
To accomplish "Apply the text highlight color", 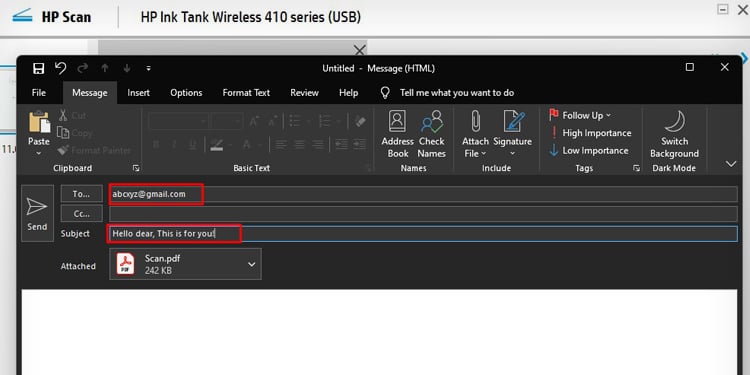I will pyautogui.click(x=217, y=144).
